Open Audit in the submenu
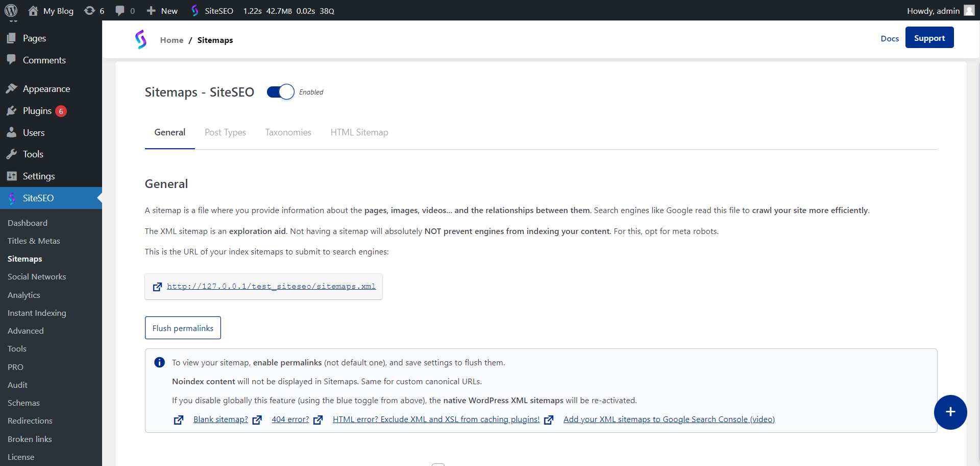The image size is (980, 466). [x=17, y=385]
